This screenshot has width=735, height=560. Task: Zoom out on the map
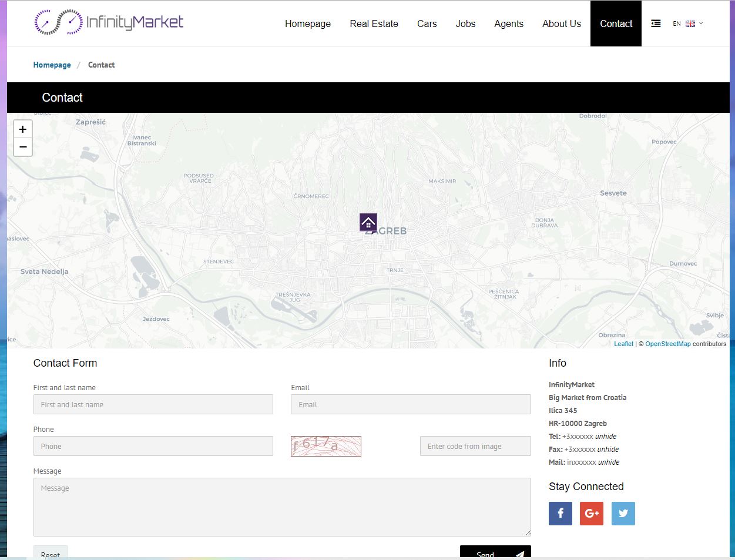[x=23, y=147]
